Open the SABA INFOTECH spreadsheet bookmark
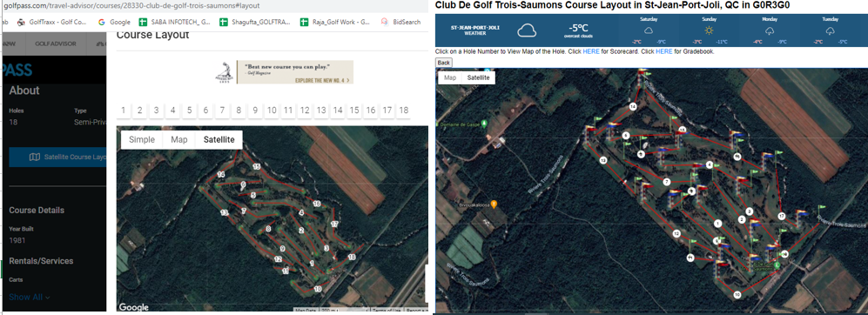868x315 pixels. coord(174,22)
